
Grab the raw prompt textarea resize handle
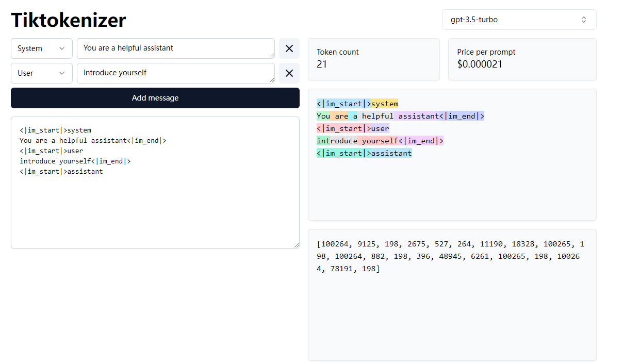pos(297,245)
